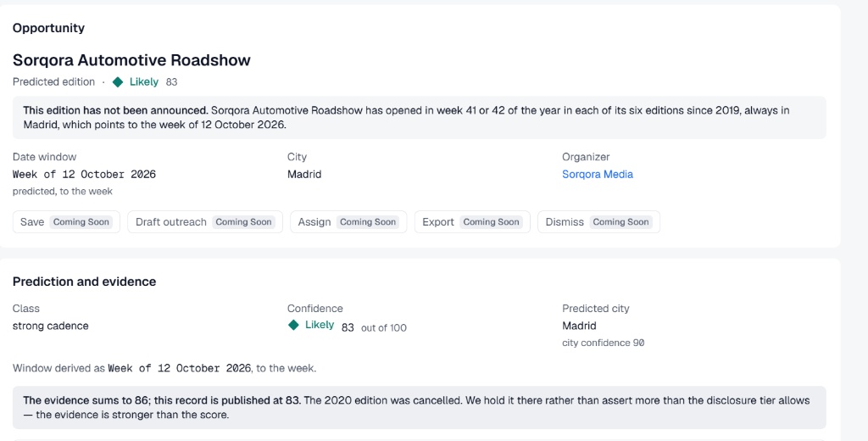Click the Coming Soon badge on Draft outreach
Image resolution: width=868 pixels, height=441 pixels.
point(243,221)
